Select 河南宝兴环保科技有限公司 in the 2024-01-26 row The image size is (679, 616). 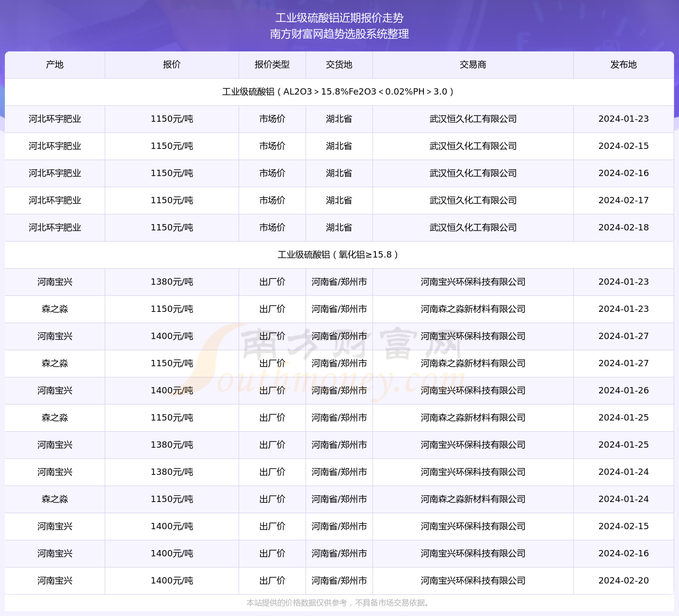(473, 390)
